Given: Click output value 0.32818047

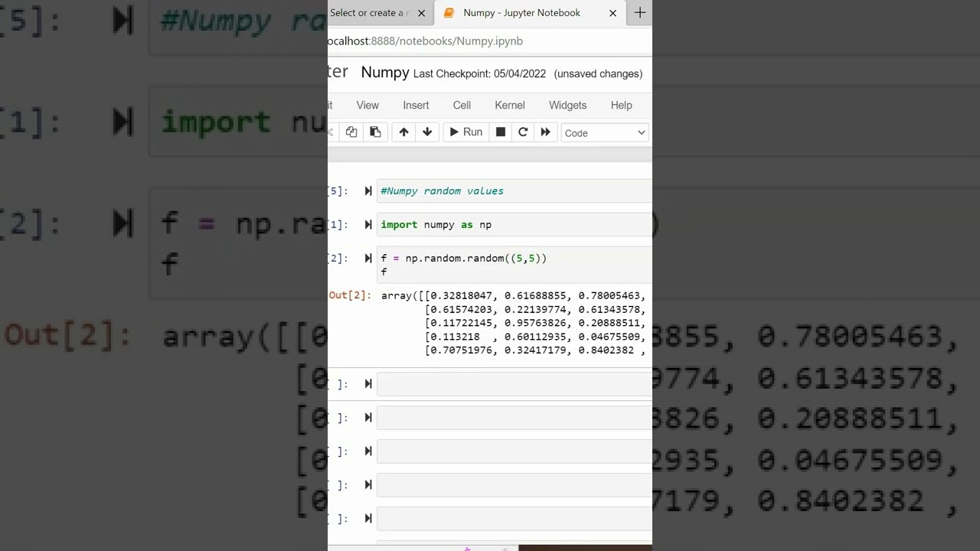Looking at the screenshot, I should point(462,295).
